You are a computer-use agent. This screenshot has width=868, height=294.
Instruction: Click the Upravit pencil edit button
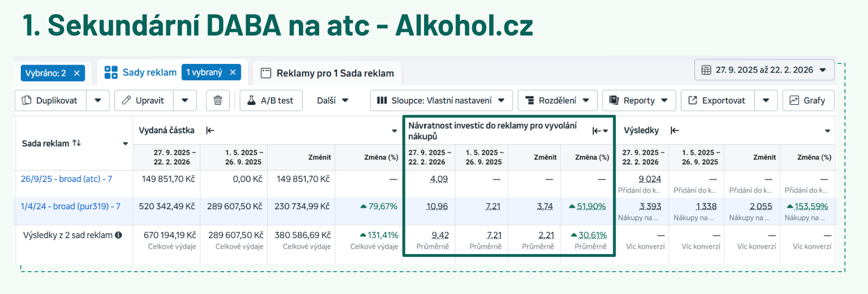[x=143, y=101]
